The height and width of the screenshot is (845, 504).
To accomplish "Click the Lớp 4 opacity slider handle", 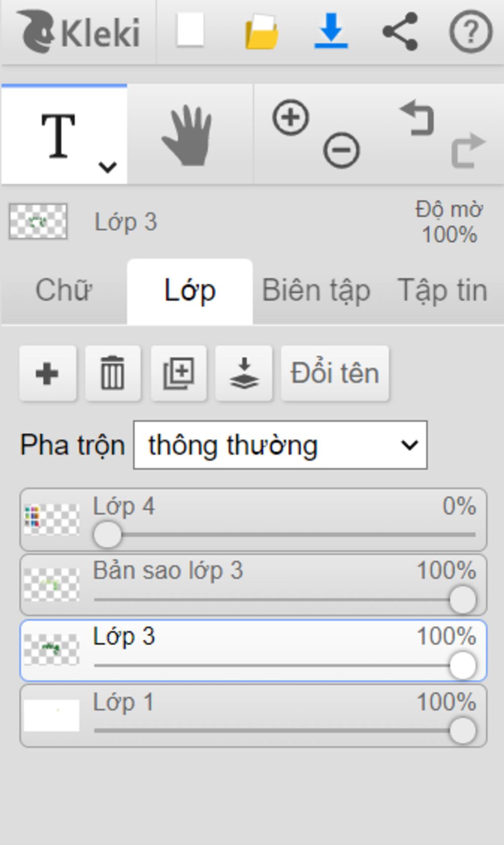I will point(107,534).
